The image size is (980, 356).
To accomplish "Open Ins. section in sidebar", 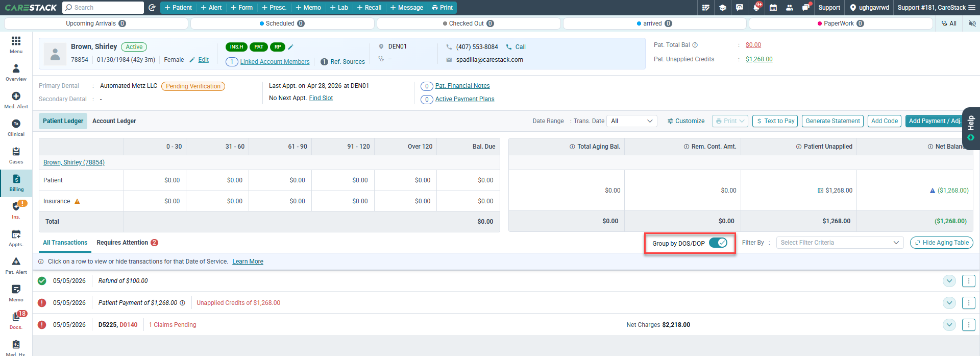I will pyautogui.click(x=16, y=210).
